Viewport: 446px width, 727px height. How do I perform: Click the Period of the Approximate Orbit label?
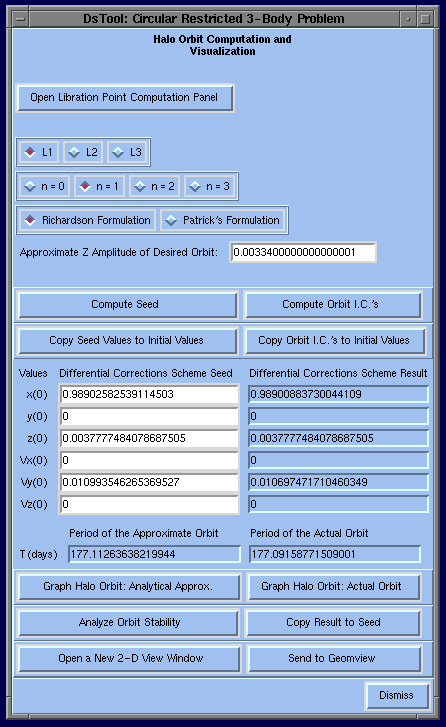[x=144, y=534]
